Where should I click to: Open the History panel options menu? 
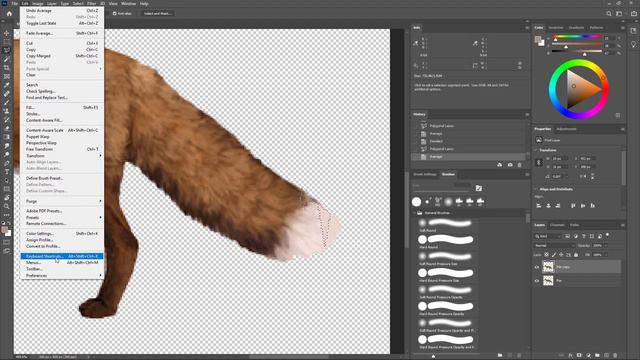(x=527, y=115)
